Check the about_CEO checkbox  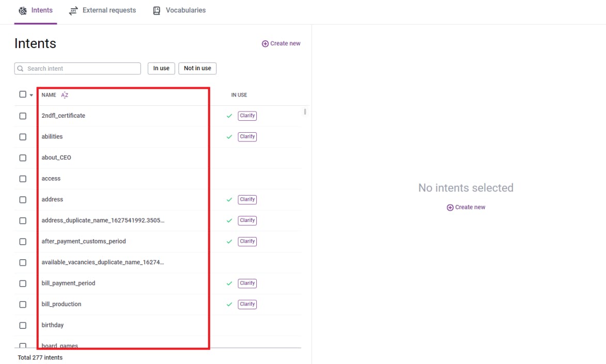(x=23, y=158)
